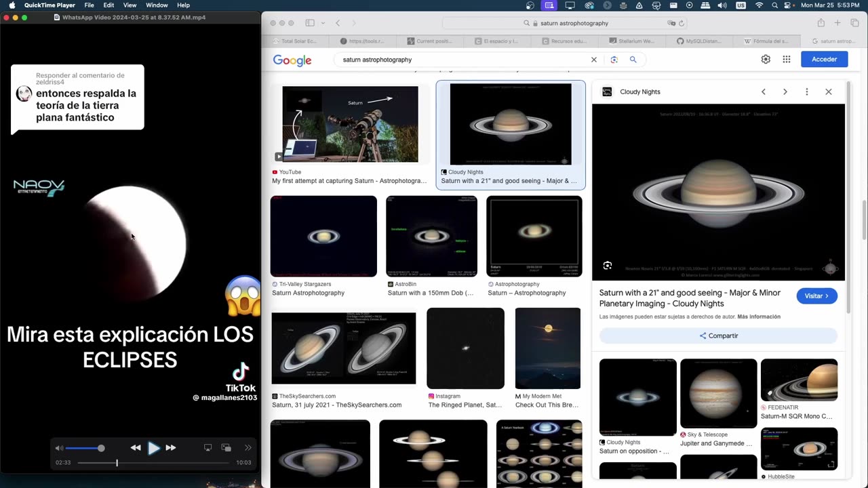This screenshot has width=868, height=488.
Task: Open FEDENATIR Saturn-M SQR related image
Action: [799, 380]
